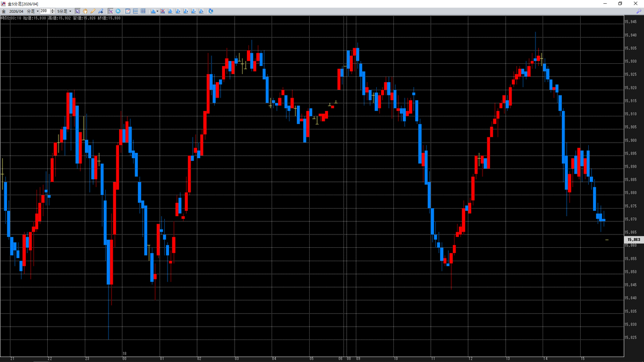Viewport: 644px width, 362px height.
Task: Click the 23 hour label on time axis
Action: click(87, 358)
